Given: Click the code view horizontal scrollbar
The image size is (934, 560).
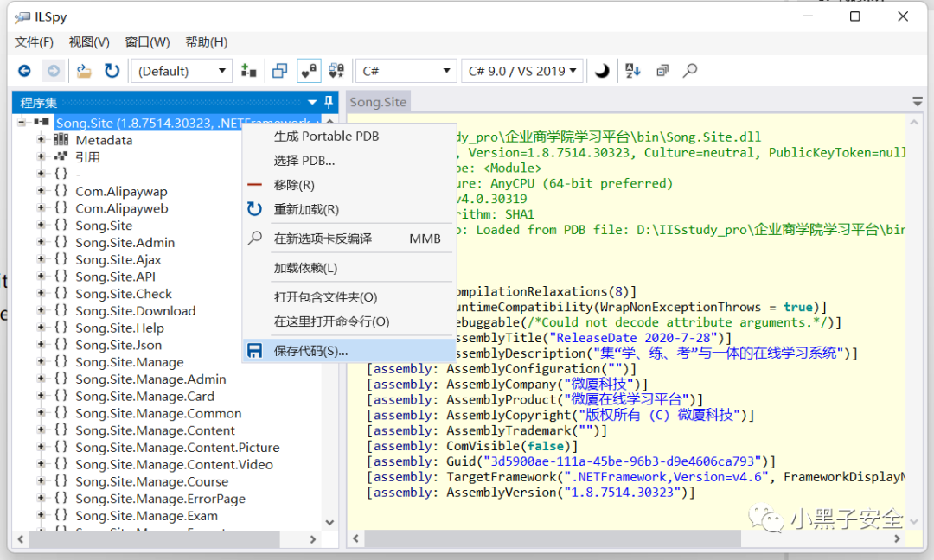Looking at the screenshot, I should (x=553, y=538).
